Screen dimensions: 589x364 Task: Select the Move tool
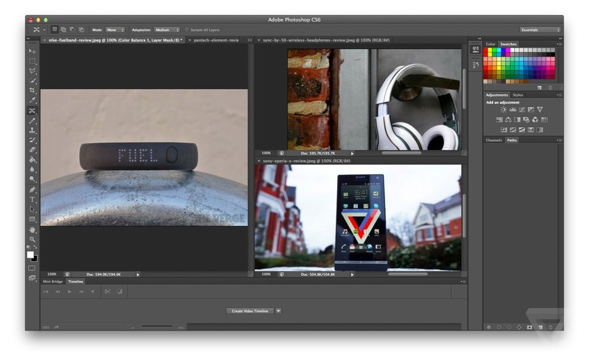[x=32, y=51]
